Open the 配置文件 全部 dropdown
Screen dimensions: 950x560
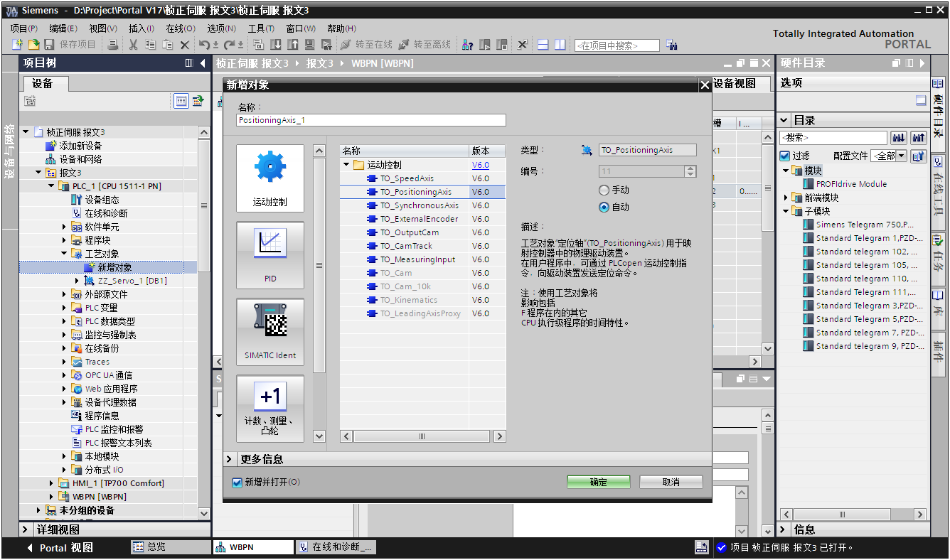coord(902,156)
